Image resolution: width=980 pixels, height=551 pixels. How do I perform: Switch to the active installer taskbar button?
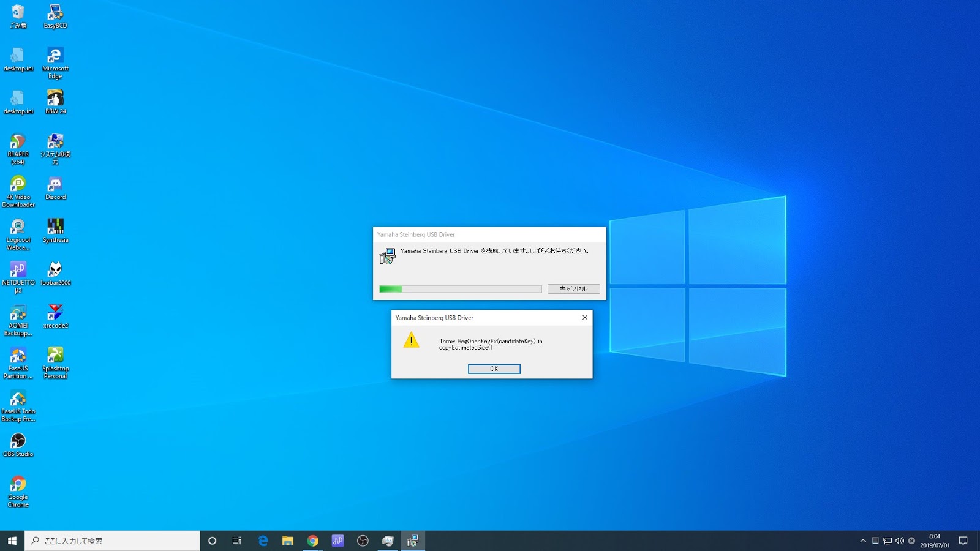point(413,541)
